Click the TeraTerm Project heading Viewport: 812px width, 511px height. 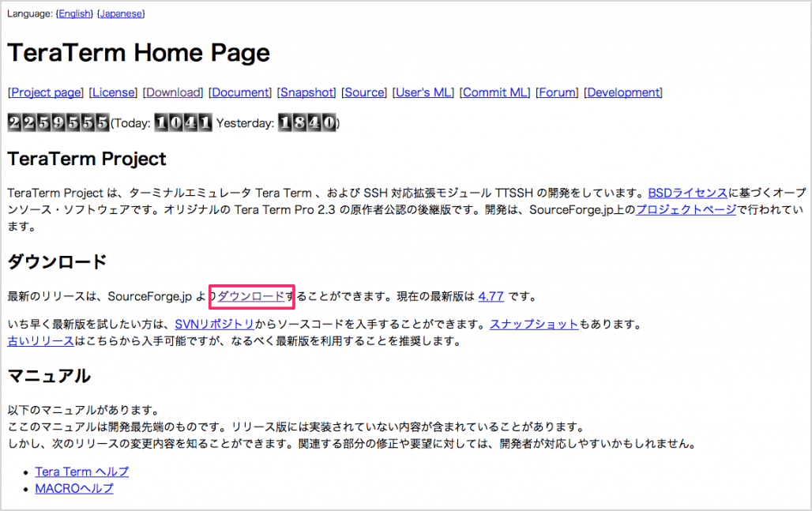87,159
